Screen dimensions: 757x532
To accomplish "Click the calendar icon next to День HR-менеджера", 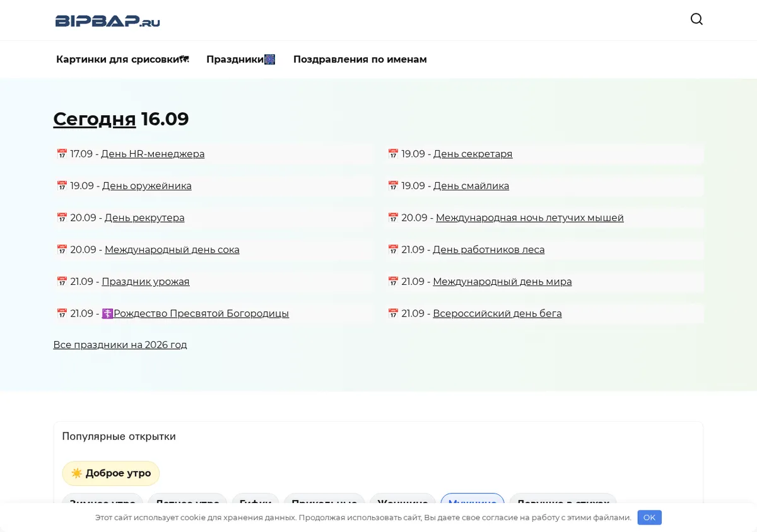I will click(x=62, y=154).
